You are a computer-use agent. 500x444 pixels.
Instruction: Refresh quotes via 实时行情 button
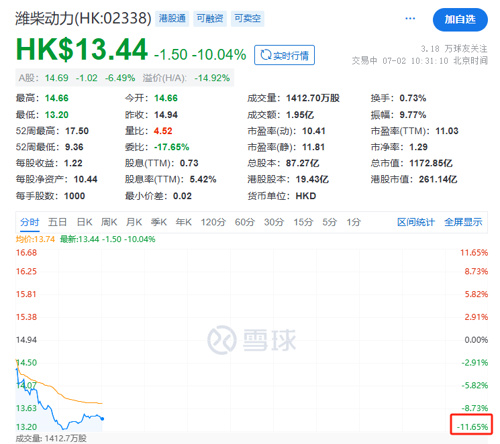point(284,55)
